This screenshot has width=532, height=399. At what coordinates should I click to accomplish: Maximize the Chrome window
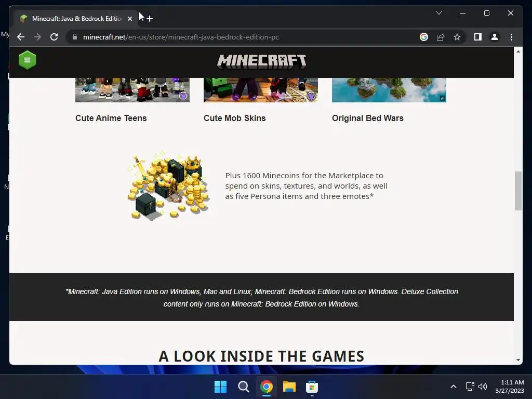click(x=486, y=13)
